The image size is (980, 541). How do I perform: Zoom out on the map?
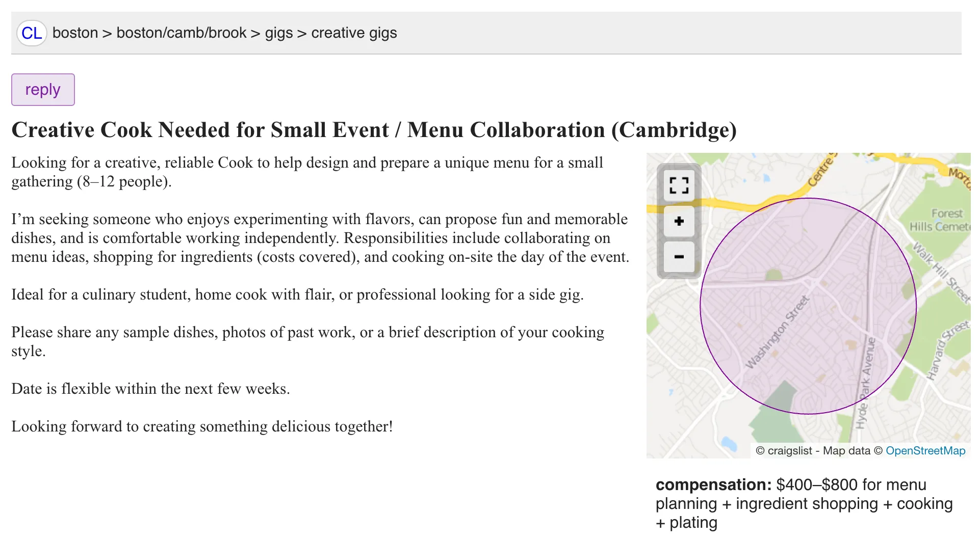(x=679, y=257)
